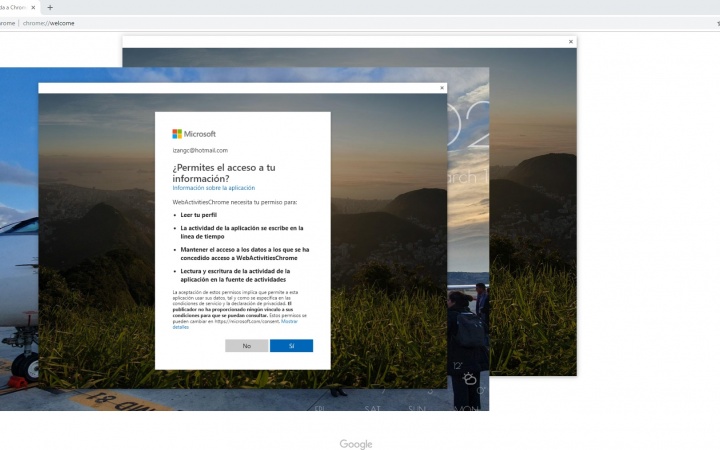
Task: Close the Chrome welcome tab
Action: pos(33,7)
